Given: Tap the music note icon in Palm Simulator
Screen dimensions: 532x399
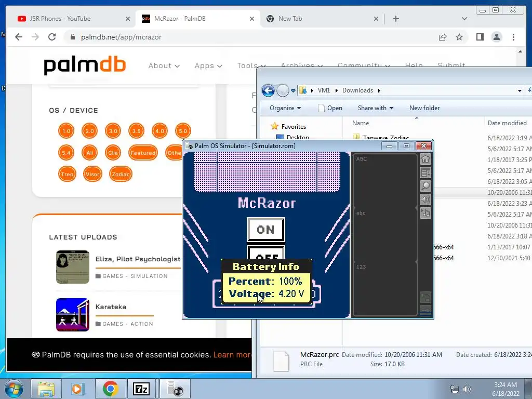Looking at the screenshot, I should click(425, 213).
